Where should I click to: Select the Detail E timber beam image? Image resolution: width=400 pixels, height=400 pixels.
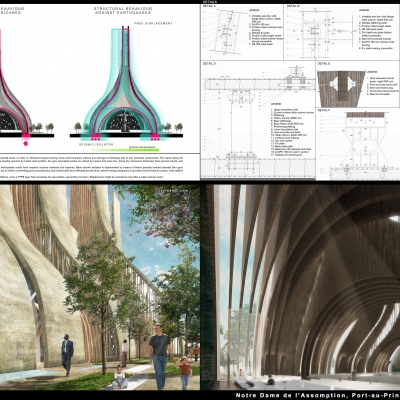pyautogui.click(x=342, y=88)
